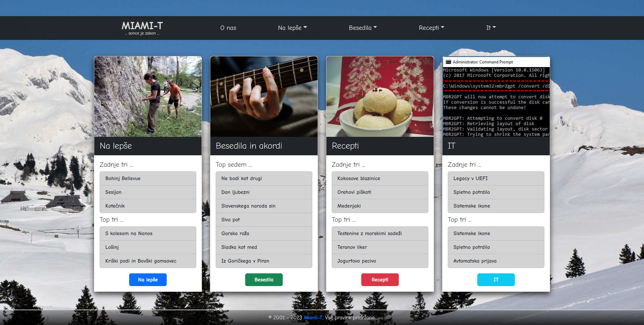Open Kokosove blazinice recipe
Screen dimensions: 644x325
pos(380,178)
